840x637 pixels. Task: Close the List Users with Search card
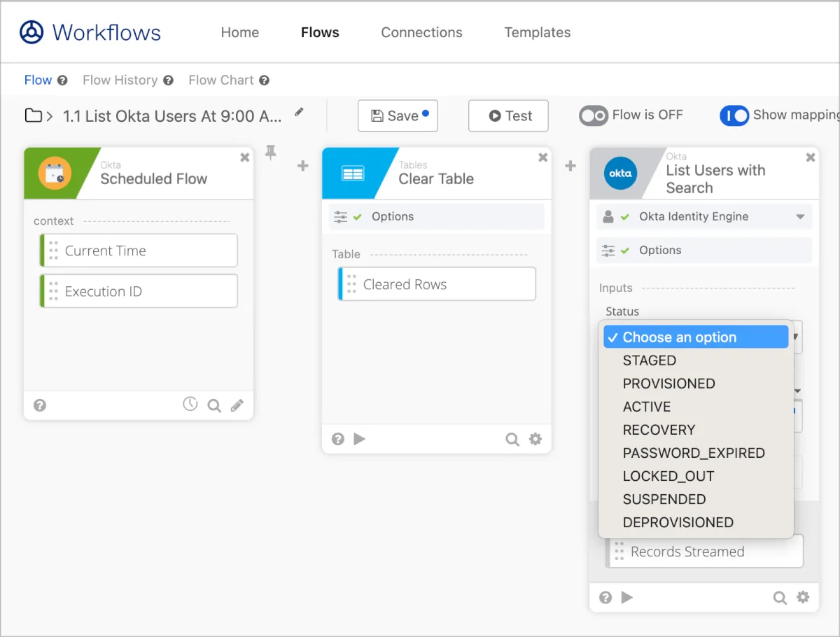pos(811,157)
